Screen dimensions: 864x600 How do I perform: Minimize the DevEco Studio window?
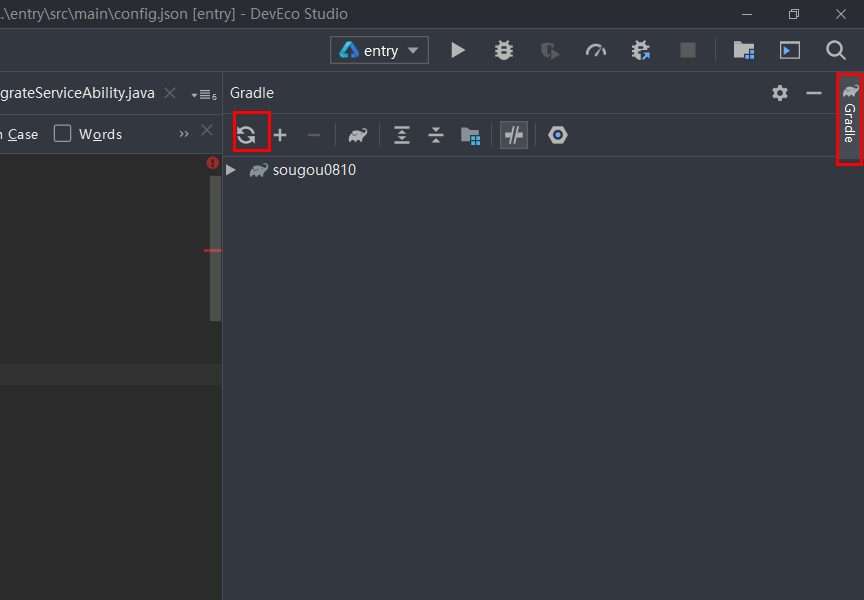click(x=747, y=14)
